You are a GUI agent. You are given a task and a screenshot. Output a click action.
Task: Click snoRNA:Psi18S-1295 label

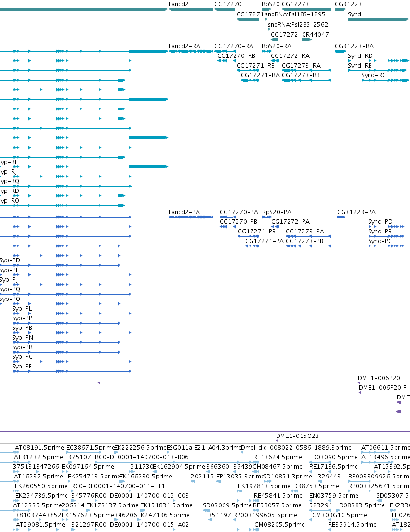[295, 14]
